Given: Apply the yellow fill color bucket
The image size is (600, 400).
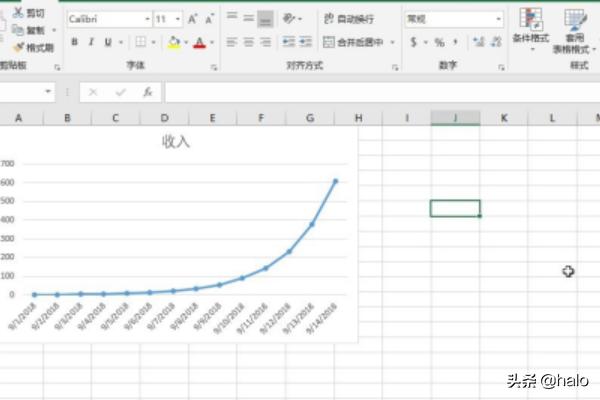Looking at the screenshot, I should (x=174, y=42).
